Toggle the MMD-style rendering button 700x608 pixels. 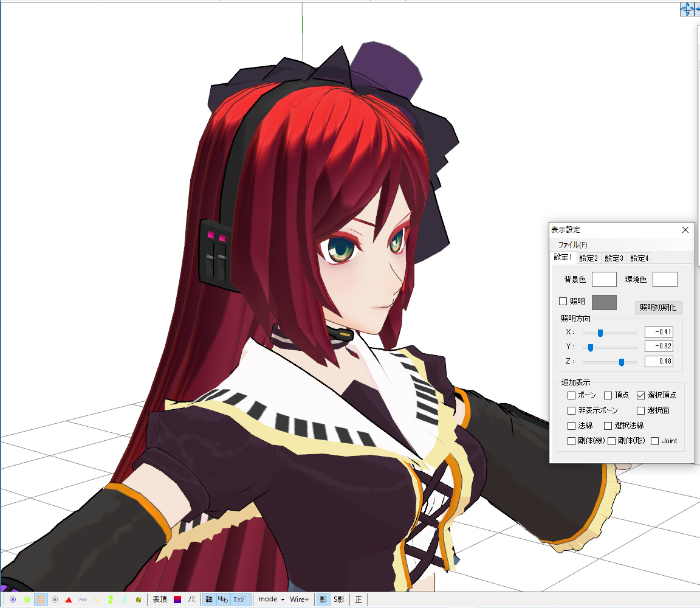pyautogui.click(x=223, y=599)
